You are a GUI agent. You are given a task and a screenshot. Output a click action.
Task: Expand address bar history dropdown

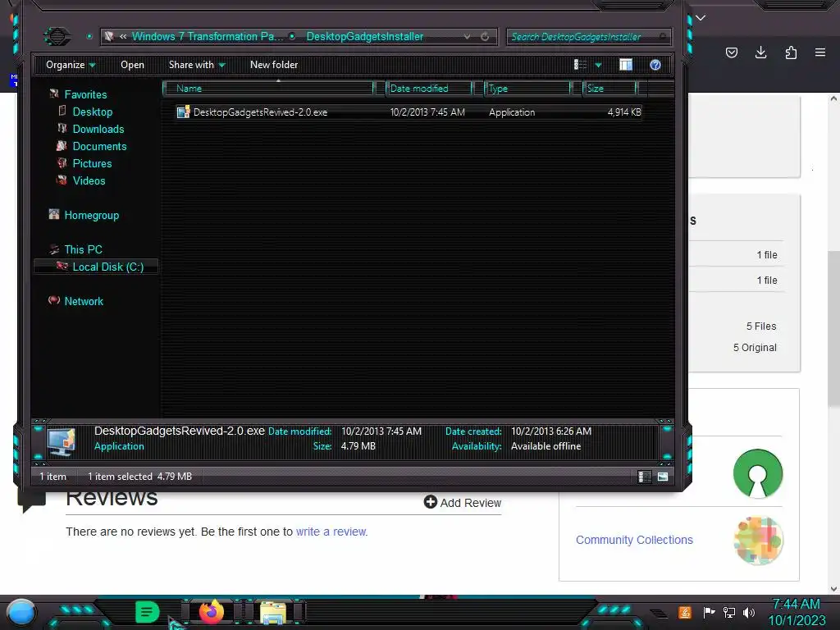[467, 36]
